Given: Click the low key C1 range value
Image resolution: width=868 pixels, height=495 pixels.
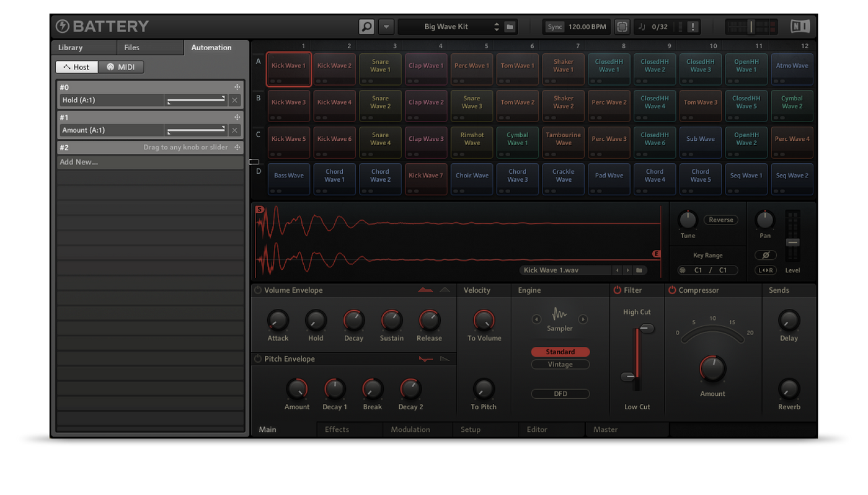Looking at the screenshot, I should coord(698,270).
